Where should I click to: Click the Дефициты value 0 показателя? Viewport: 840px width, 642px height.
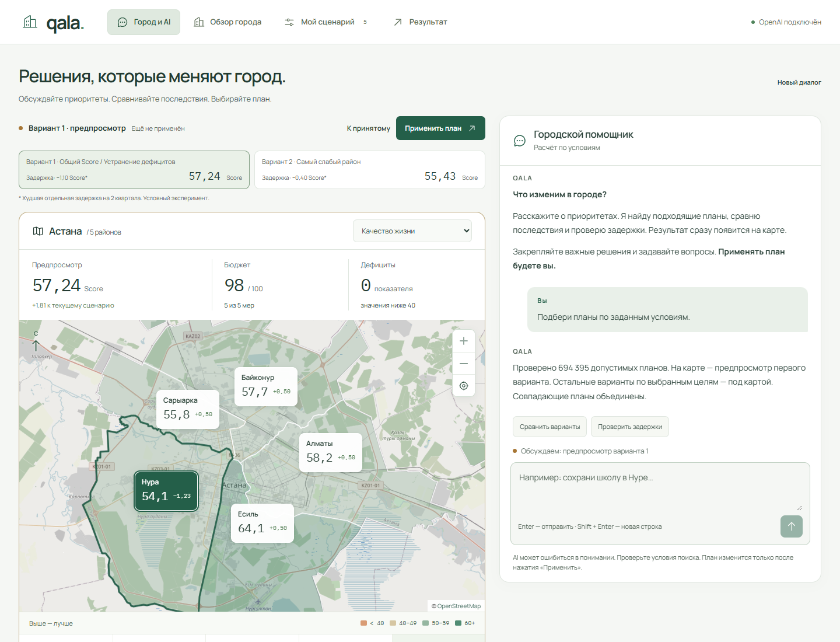[x=387, y=285]
